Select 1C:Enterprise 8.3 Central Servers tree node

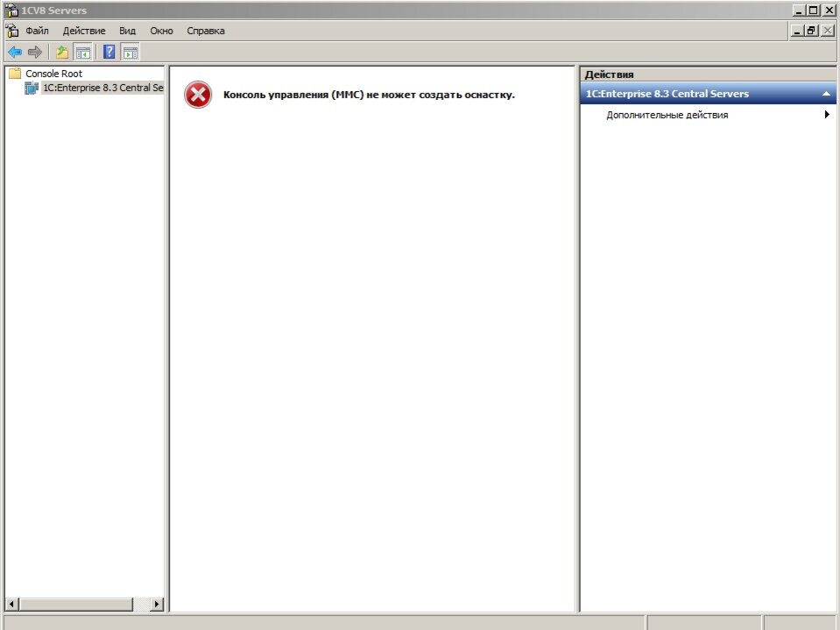pyautogui.click(x=102, y=88)
